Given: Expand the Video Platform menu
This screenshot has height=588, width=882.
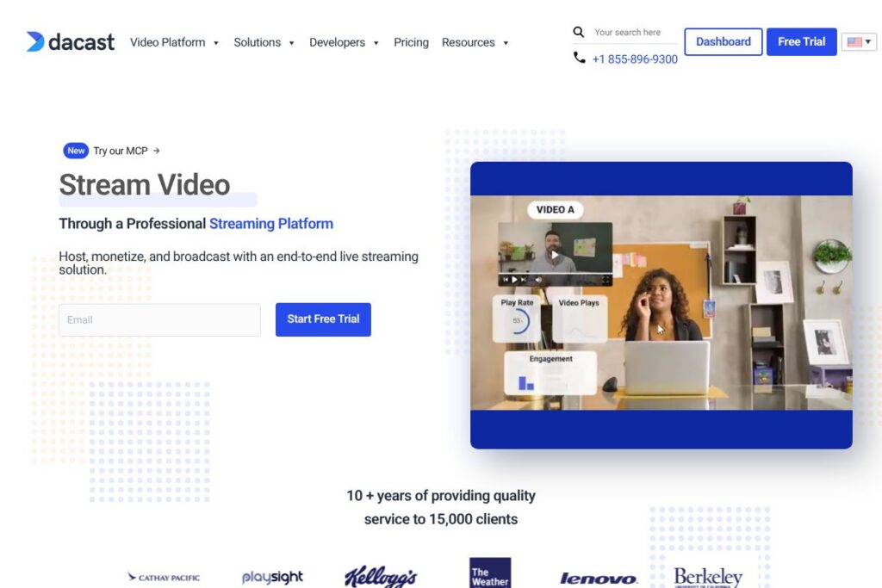Looking at the screenshot, I should pos(174,42).
